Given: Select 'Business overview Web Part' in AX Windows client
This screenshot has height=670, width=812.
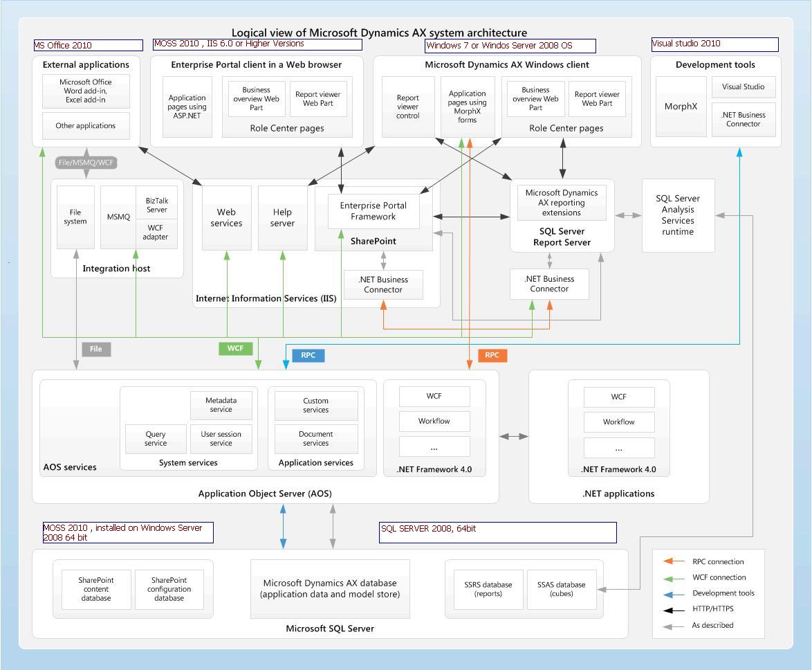Looking at the screenshot, I should (x=535, y=98).
